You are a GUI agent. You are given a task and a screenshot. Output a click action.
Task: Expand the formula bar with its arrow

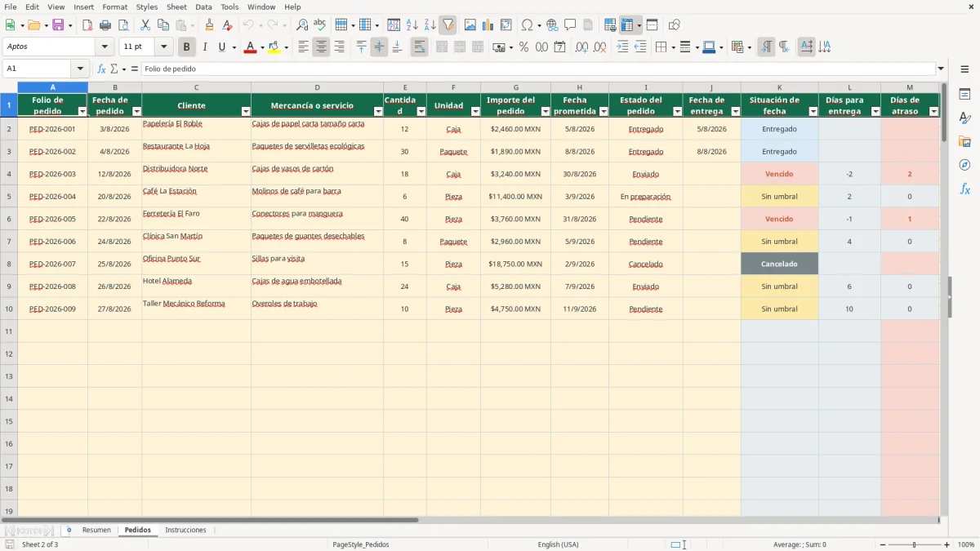(x=941, y=69)
